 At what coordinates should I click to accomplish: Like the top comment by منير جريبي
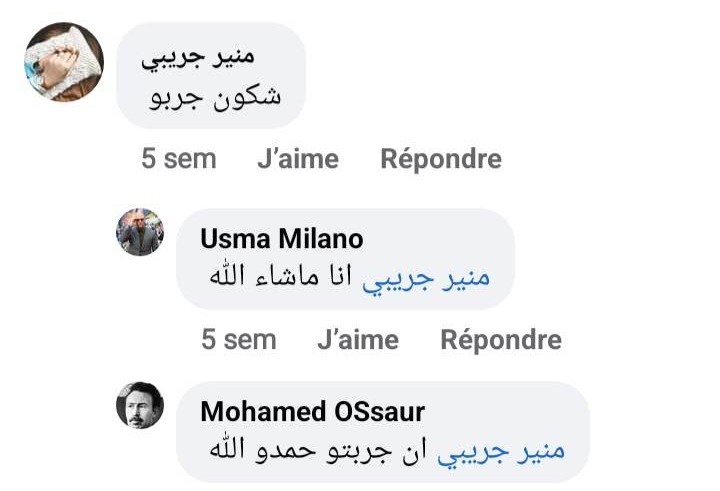click(298, 159)
